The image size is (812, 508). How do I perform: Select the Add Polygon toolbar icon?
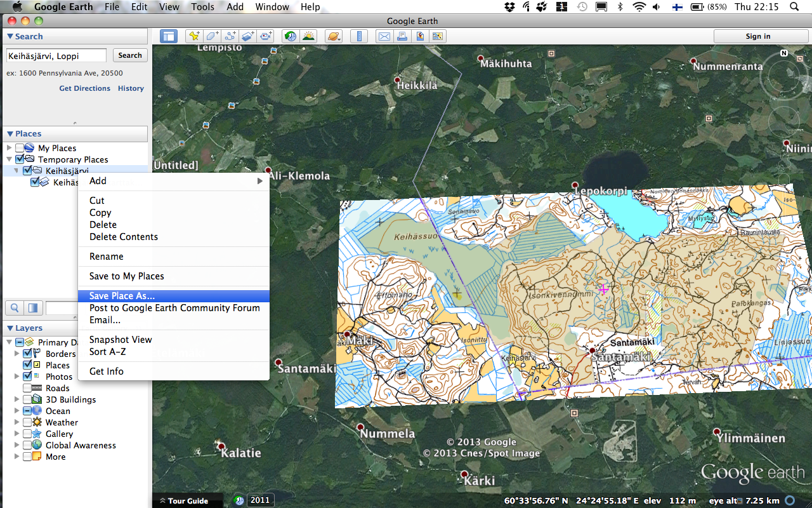tap(212, 36)
